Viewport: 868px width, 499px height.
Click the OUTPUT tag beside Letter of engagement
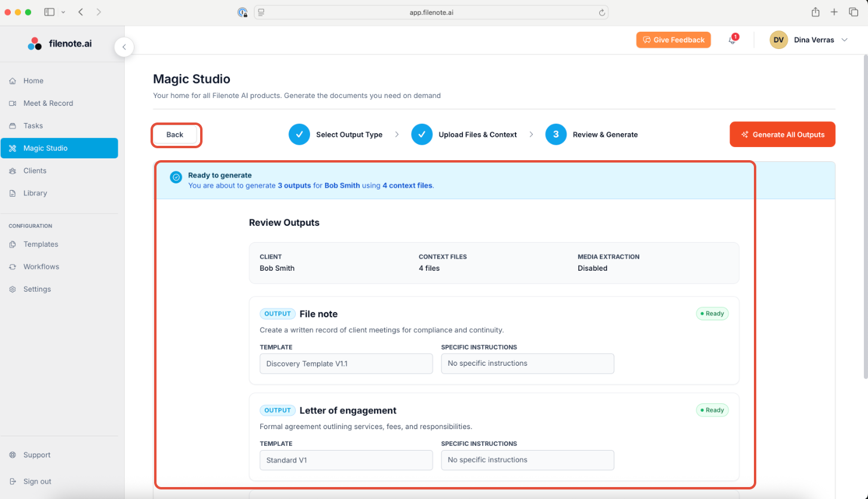tap(277, 411)
